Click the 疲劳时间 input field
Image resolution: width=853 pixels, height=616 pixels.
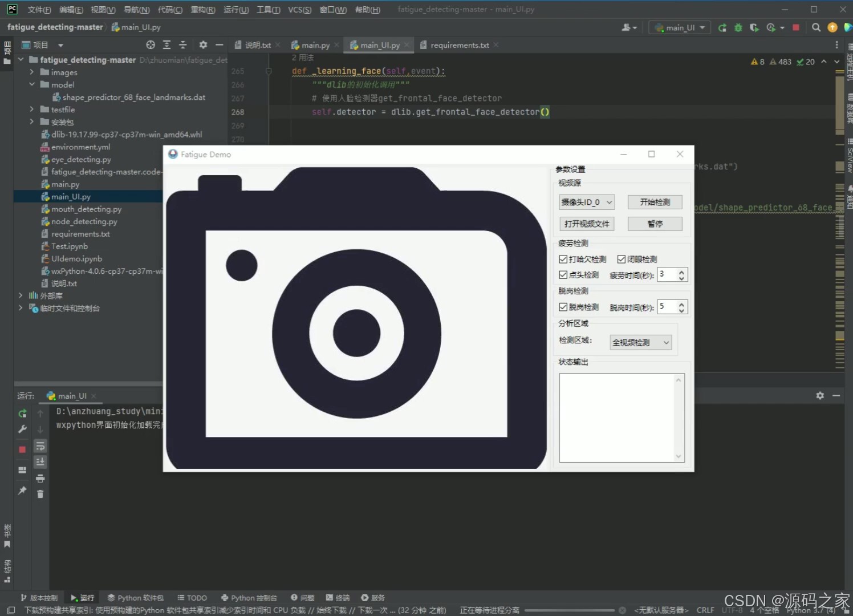(667, 274)
